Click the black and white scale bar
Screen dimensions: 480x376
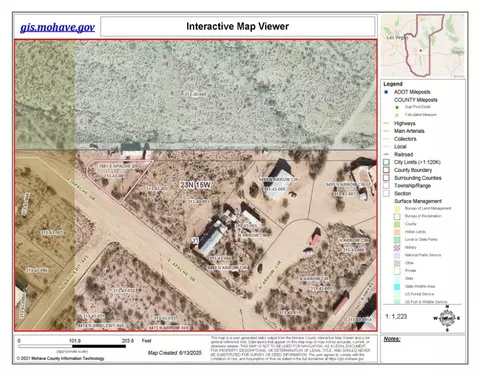72,346
